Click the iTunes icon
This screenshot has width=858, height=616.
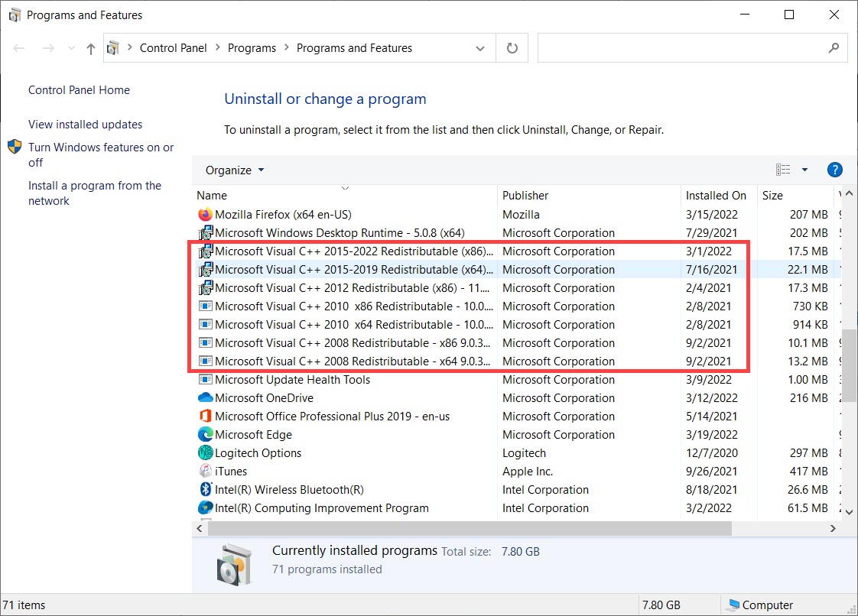point(206,472)
